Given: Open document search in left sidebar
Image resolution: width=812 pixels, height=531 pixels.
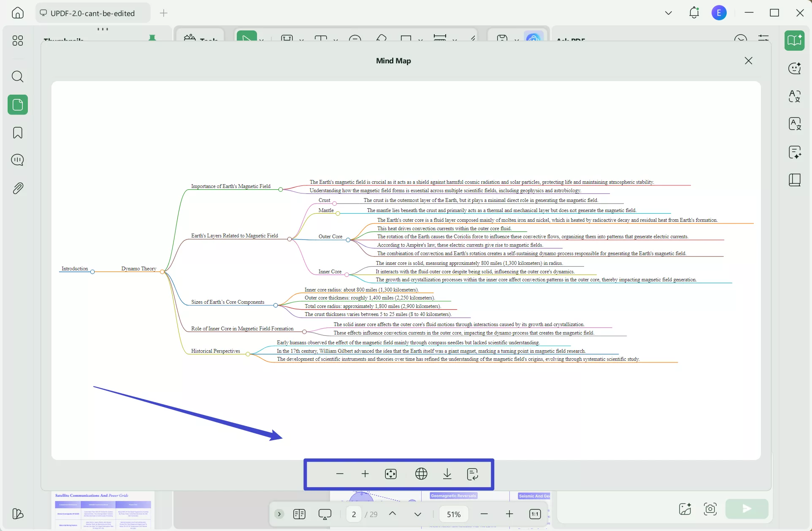Looking at the screenshot, I should coord(17,76).
